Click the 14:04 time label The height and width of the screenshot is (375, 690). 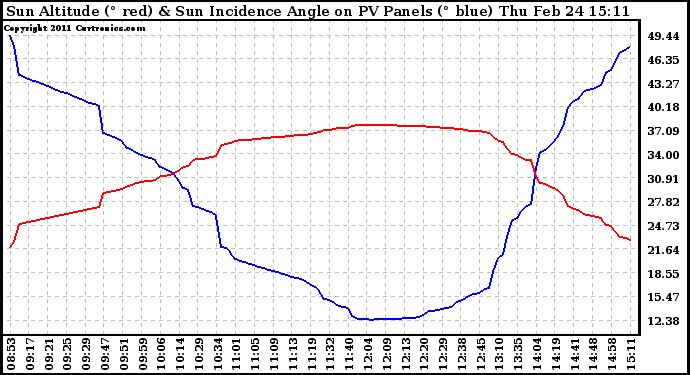(x=537, y=354)
